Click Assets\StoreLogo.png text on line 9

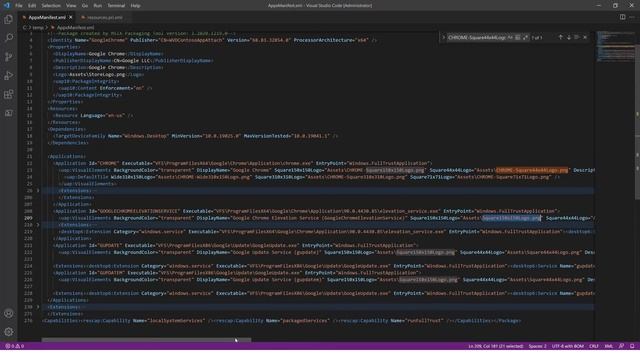97,74
